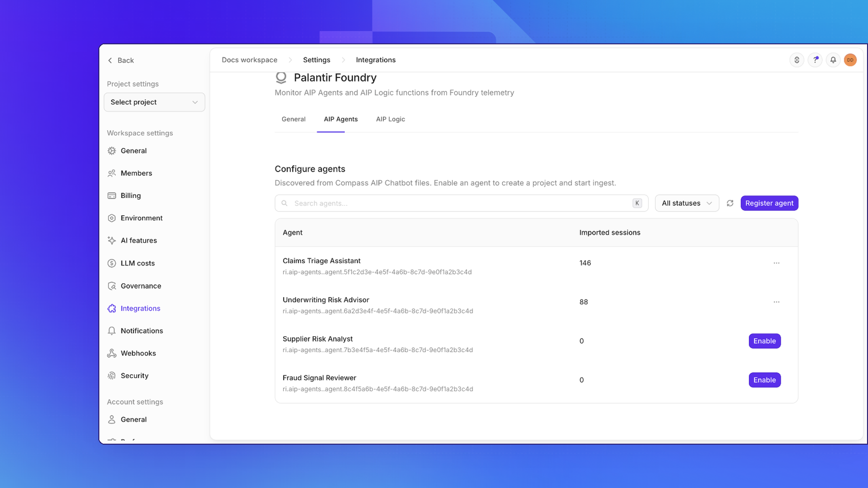Click the Palantir Foundry logo icon

(x=281, y=77)
